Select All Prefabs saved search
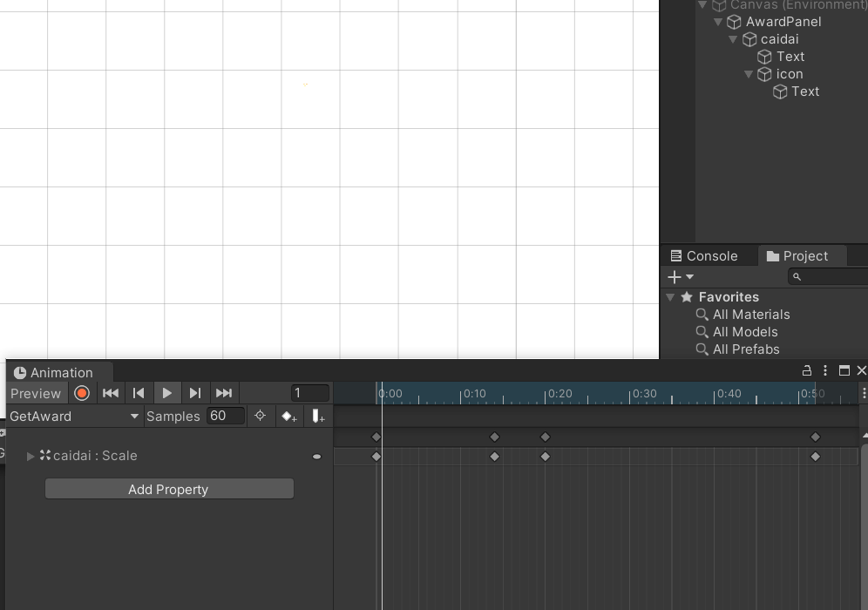 click(x=746, y=349)
